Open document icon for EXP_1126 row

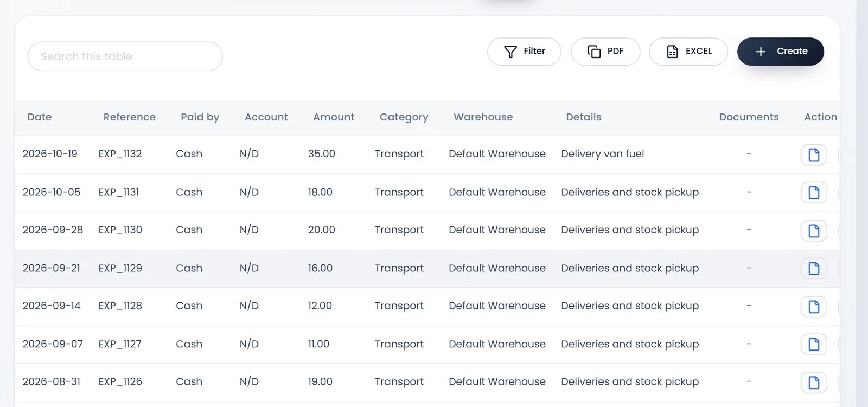[814, 383]
